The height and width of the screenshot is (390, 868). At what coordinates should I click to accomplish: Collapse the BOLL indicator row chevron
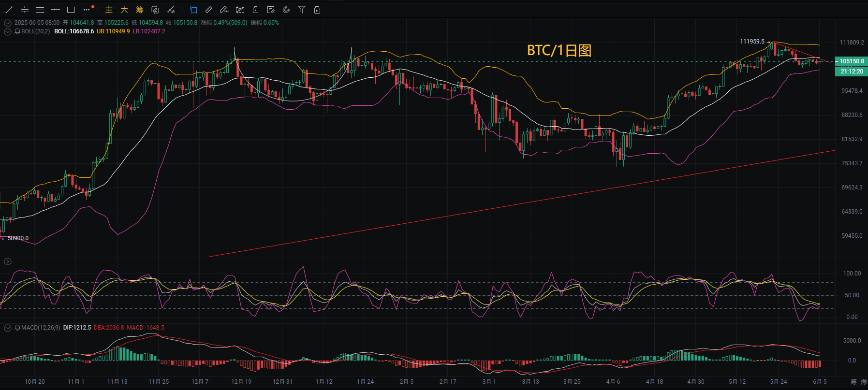(x=8, y=31)
